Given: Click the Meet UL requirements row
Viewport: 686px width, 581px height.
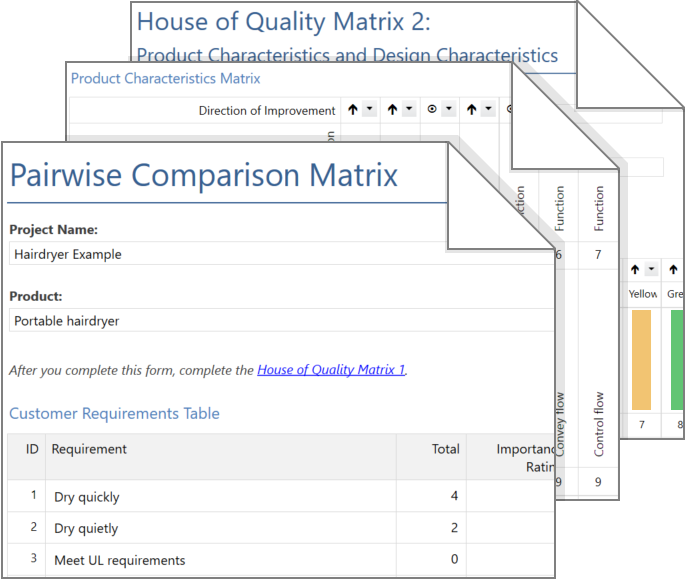Looking at the screenshot, I should [x=119, y=560].
